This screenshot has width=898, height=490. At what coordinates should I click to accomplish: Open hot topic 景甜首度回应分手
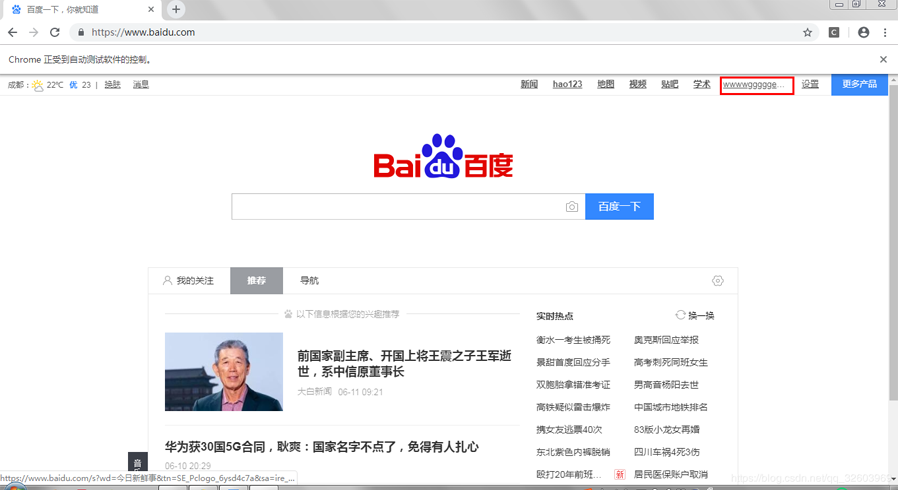pos(573,362)
